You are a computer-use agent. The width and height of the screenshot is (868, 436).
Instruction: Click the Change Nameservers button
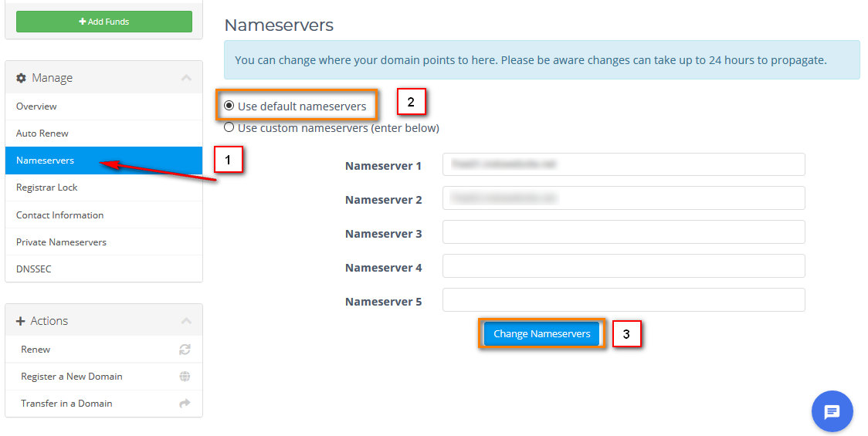coord(542,333)
